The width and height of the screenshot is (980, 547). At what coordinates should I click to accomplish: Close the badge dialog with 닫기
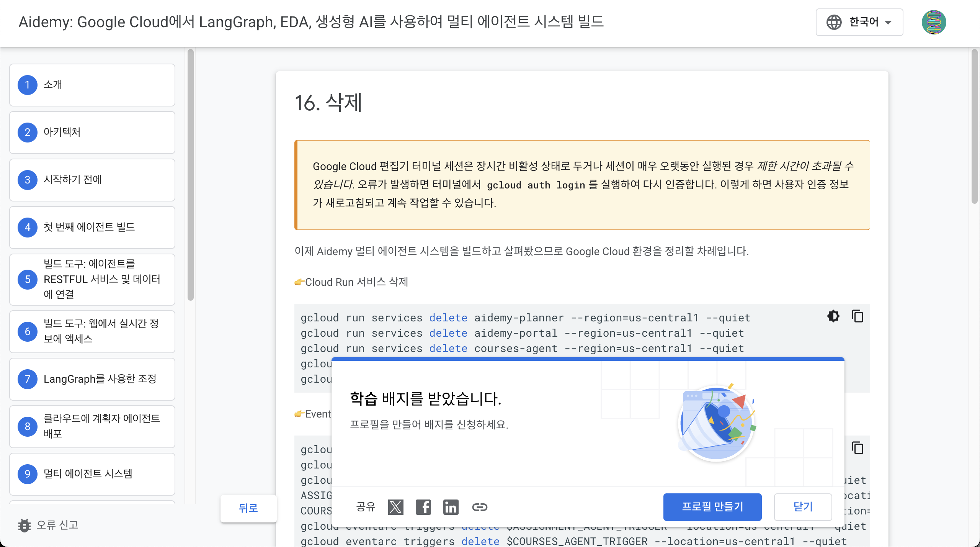(x=803, y=507)
